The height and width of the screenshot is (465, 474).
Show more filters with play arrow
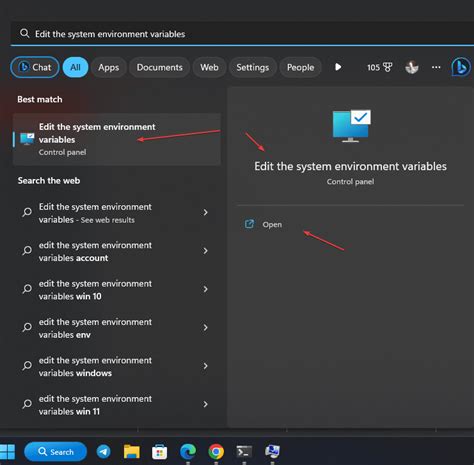pyautogui.click(x=338, y=67)
